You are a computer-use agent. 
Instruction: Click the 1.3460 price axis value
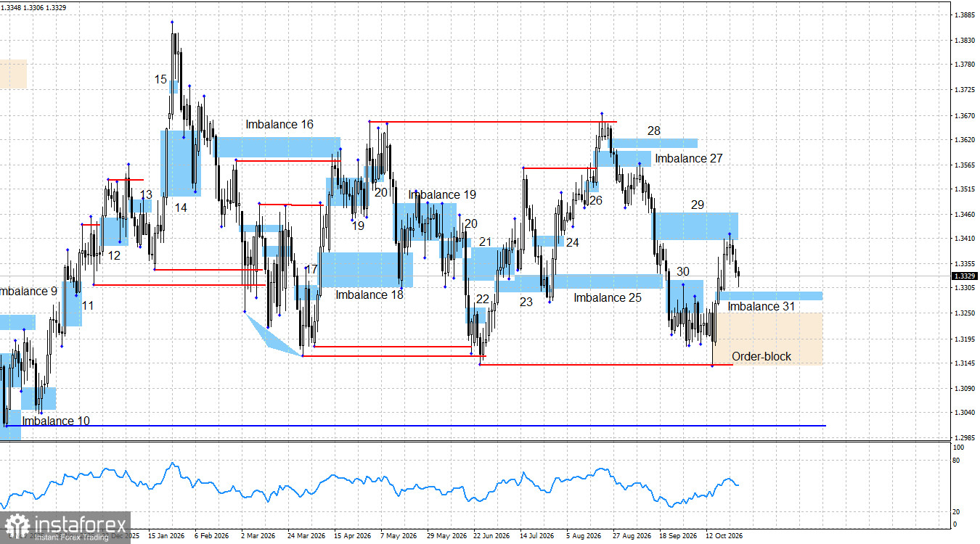click(x=964, y=214)
